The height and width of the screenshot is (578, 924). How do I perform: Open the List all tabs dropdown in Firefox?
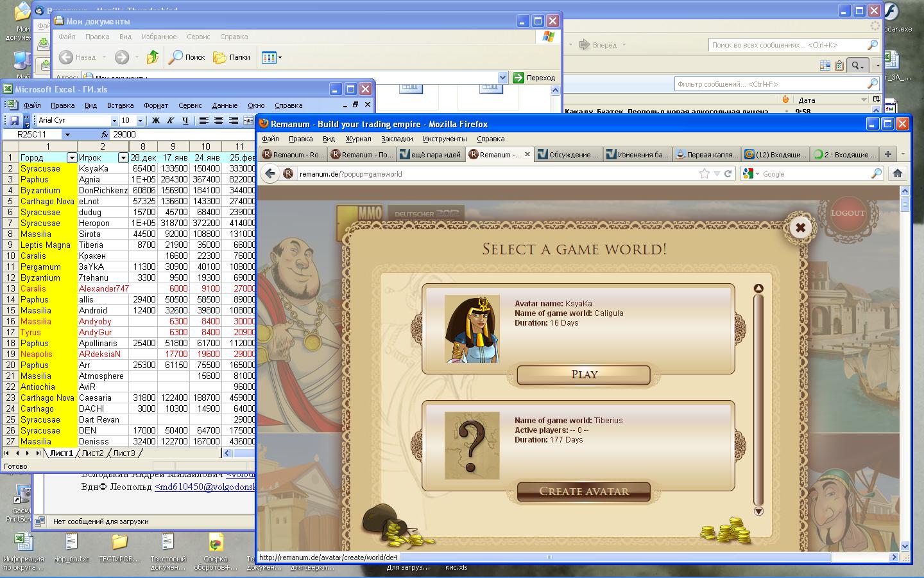903,154
